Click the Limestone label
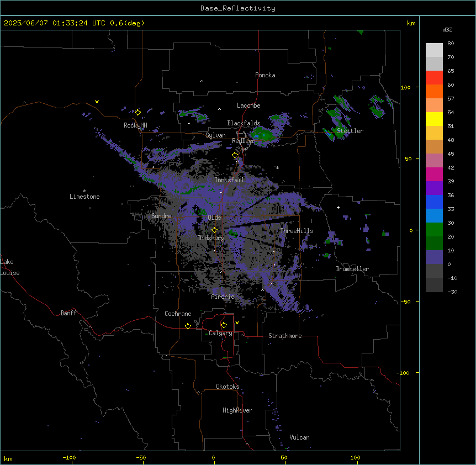The image size is (476, 465). (84, 197)
